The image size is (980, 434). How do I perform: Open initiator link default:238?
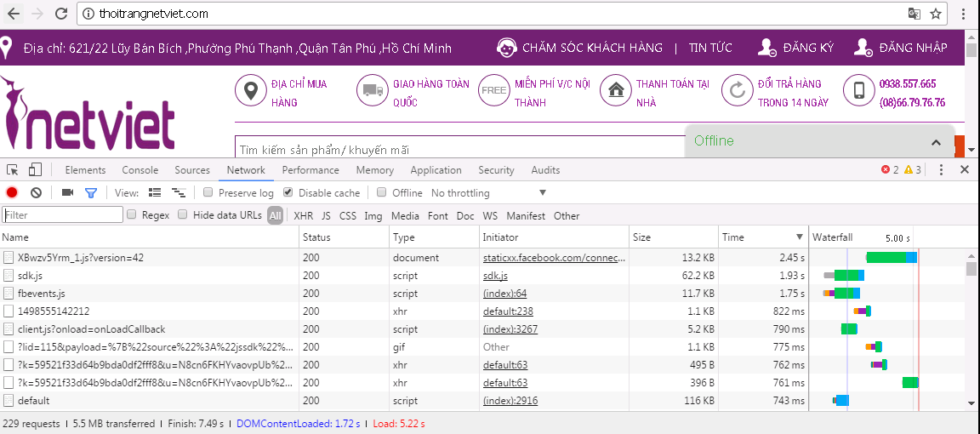tap(508, 311)
